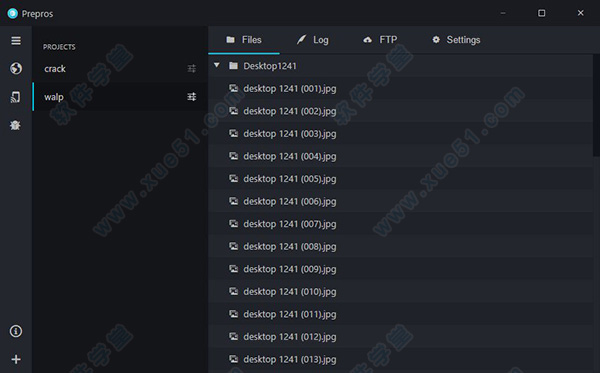The height and width of the screenshot is (373, 600).
Task: Click image icon of desktop 1241 (009).jpg
Action: (x=233, y=269)
